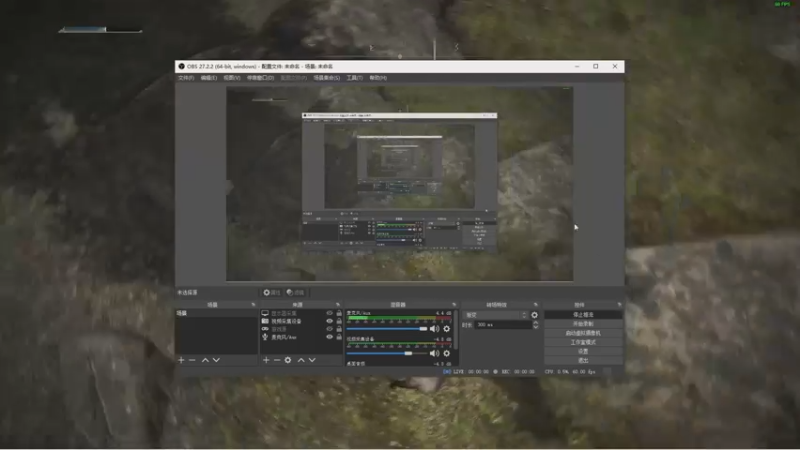Open the 帮助(H) menu

pos(378,78)
